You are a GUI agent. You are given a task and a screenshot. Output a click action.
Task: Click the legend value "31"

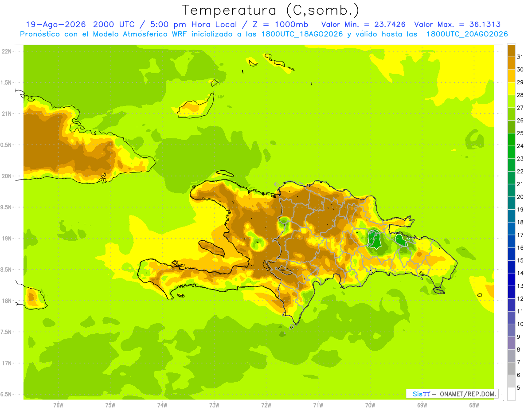click(x=520, y=57)
